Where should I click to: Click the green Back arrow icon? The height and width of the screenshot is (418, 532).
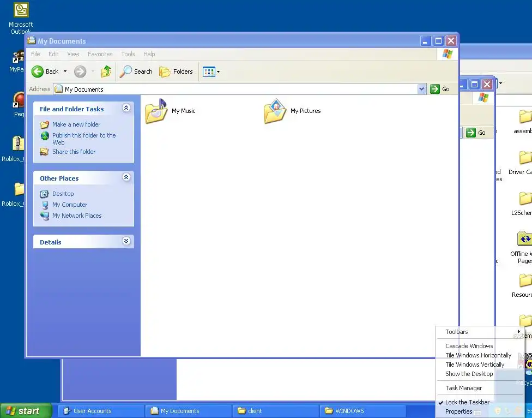37,71
